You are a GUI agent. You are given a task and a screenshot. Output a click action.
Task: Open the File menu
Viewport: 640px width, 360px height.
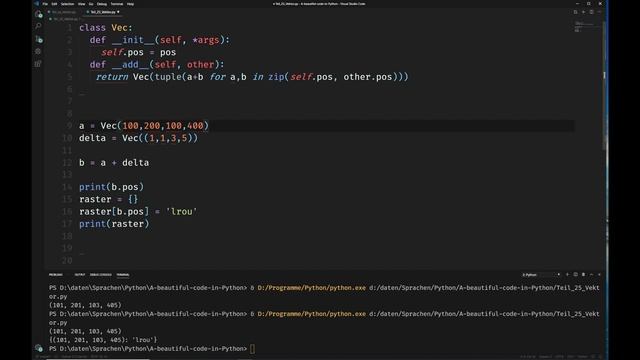pos(45,4)
